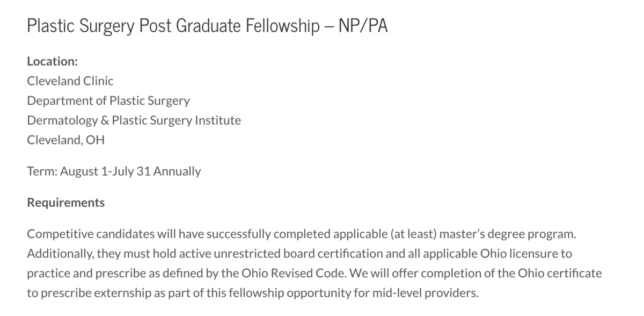This screenshot has height=316, width=644.
Task: Click the Department of Plastic Surgery line
Action: click(x=108, y=100)
